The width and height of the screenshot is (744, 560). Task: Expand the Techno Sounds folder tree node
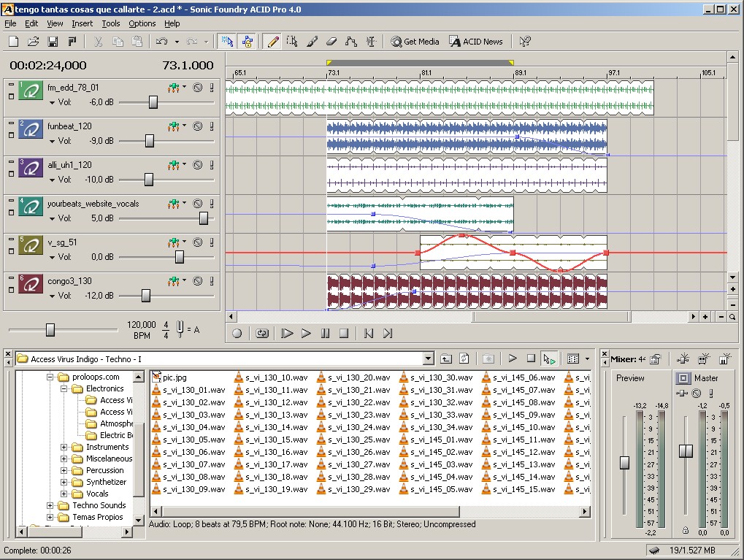tap(50, 505)
